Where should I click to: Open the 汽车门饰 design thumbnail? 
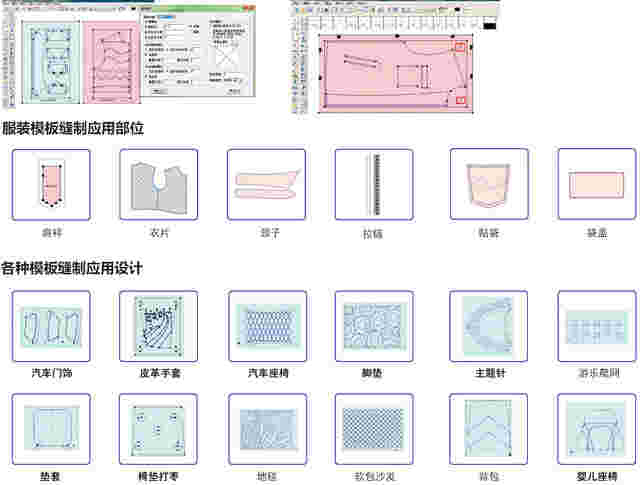pyautogui.click(x=51, y=326)
